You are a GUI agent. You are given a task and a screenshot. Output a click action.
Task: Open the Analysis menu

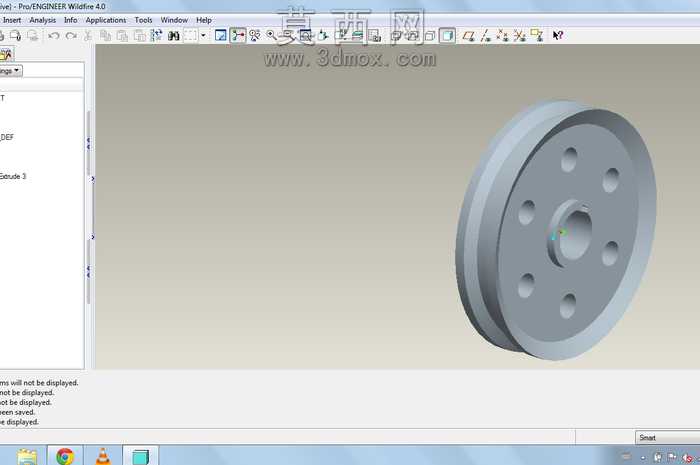(42, 20)
